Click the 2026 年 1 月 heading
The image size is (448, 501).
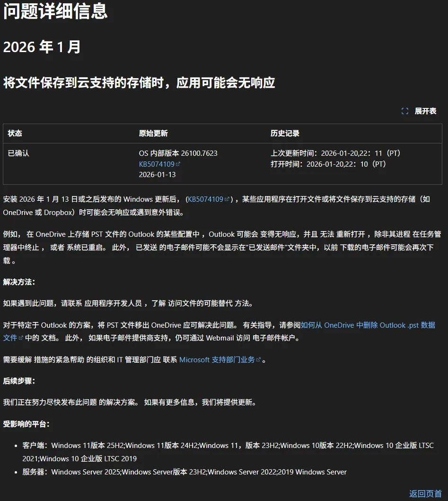42,47
